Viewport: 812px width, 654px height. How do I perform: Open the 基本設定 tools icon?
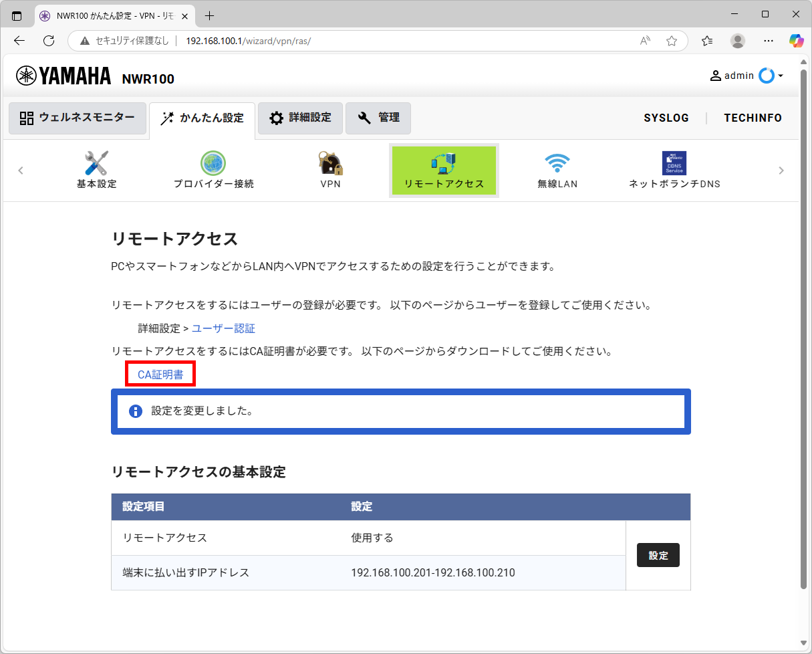tap(96, 162)
